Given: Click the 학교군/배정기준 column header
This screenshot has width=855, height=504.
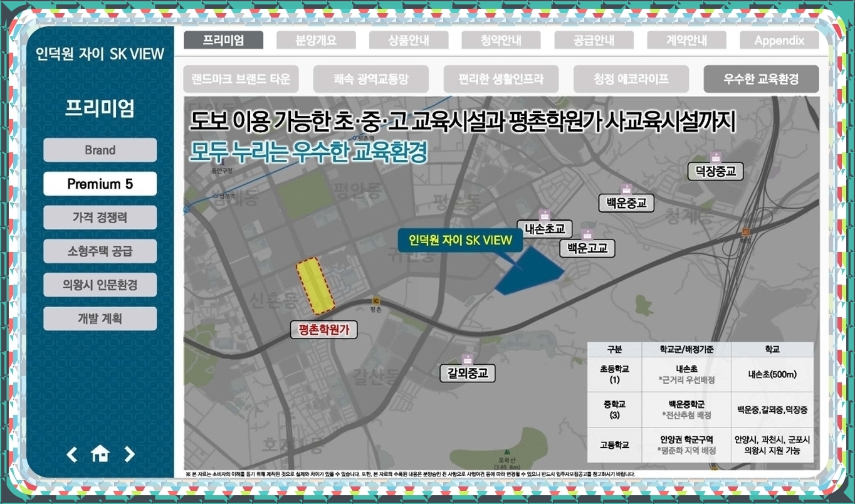Looking at the screenshot, I should click(686, 349).
